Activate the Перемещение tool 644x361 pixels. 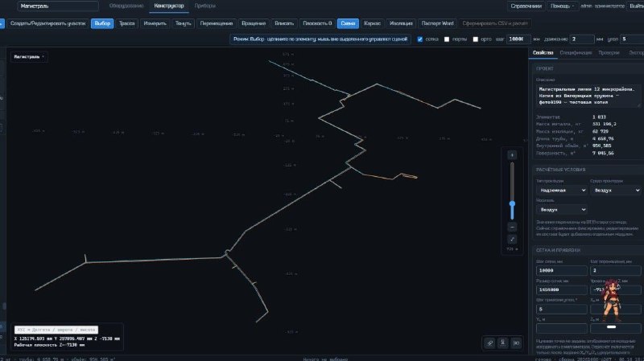coord(217,23)
